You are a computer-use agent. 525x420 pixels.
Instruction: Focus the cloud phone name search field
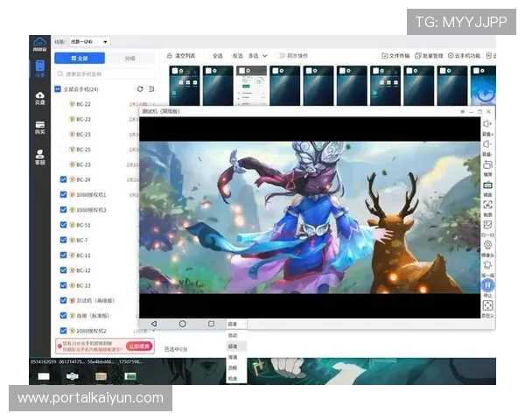point(105,73)
